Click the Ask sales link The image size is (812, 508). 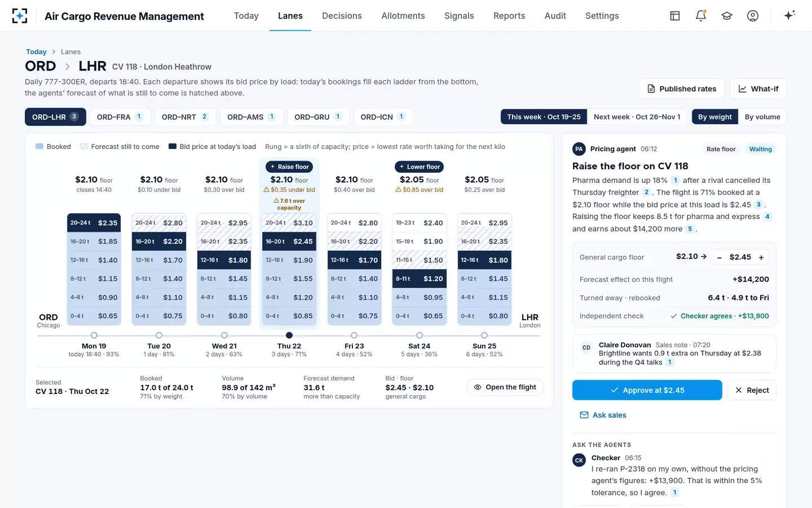coord(603,415)
